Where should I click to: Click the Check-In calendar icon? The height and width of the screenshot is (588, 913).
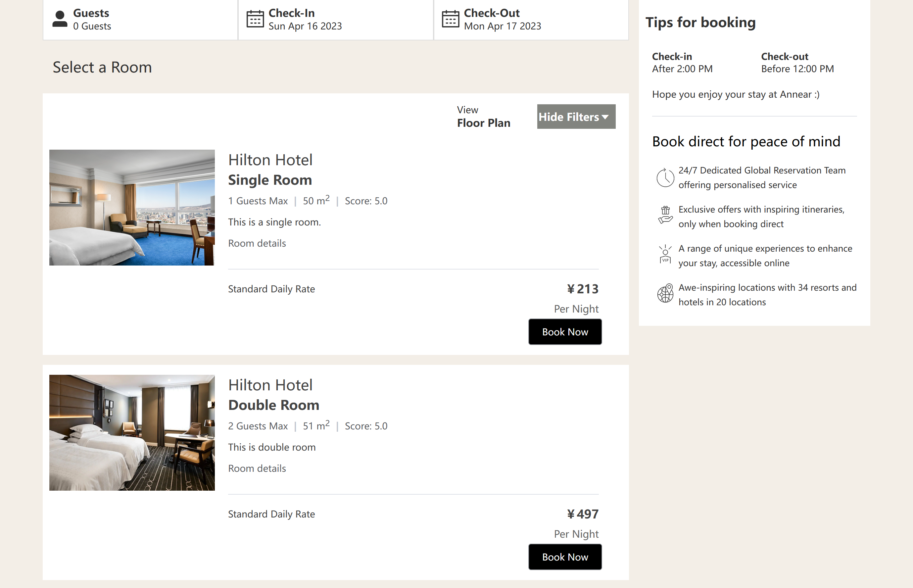(255, 19)
